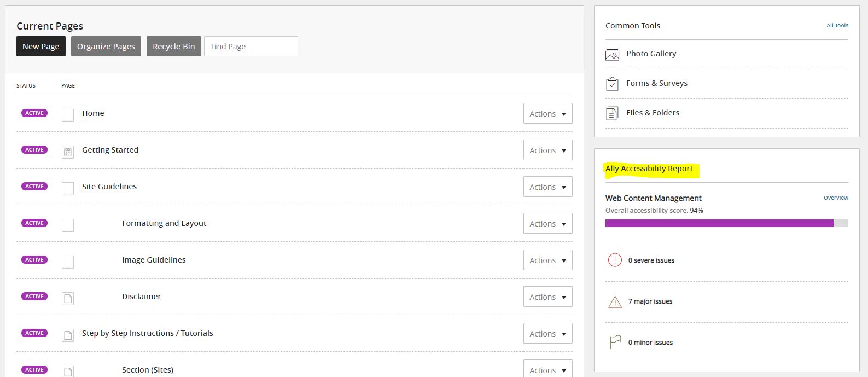This screenshot has width=868, height=377.
Task: Toggle the ACTIVE status of Site Guidelines
Action: [34, 187]
